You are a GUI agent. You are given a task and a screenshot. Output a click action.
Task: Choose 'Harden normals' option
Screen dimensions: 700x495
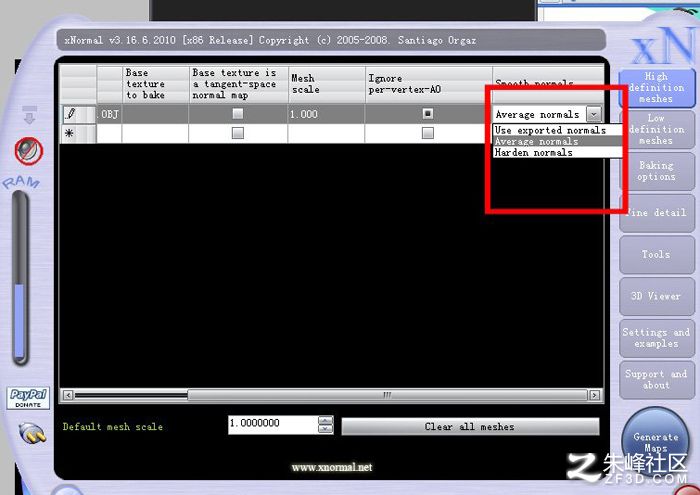(558, 152)
